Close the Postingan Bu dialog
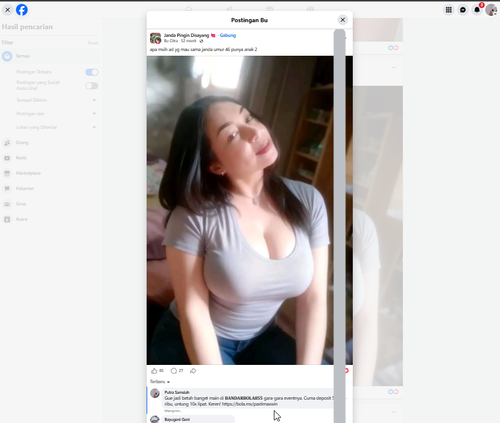 tap(342, 20)
